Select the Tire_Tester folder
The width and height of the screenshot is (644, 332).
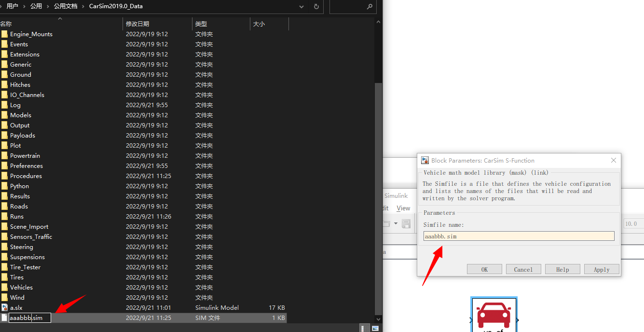pyautogui.click(x=25, y=267)
